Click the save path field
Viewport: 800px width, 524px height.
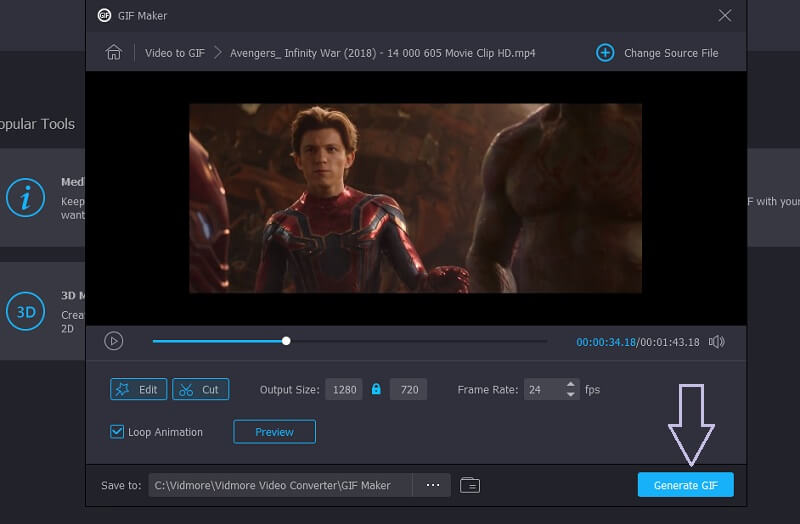coord(280,485)
